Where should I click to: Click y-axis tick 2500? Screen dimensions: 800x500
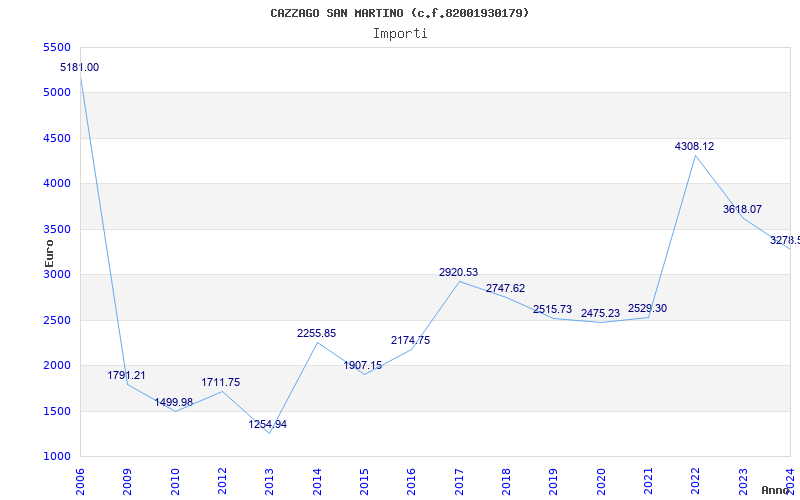[x=57, y=320]
